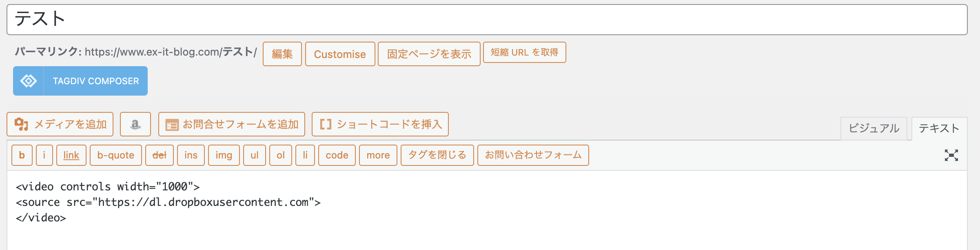Open the TagDiv Composer button

coord(80,81)
